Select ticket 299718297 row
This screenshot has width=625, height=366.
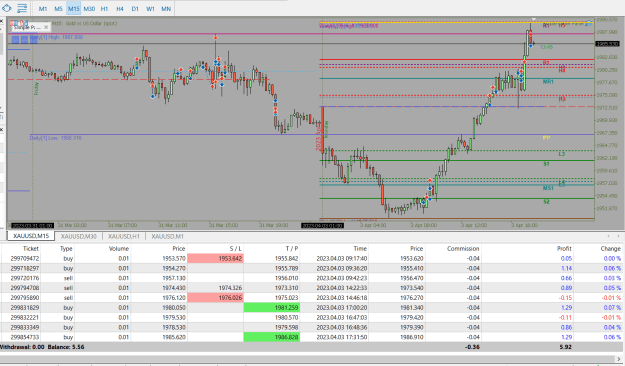[311, 268]
